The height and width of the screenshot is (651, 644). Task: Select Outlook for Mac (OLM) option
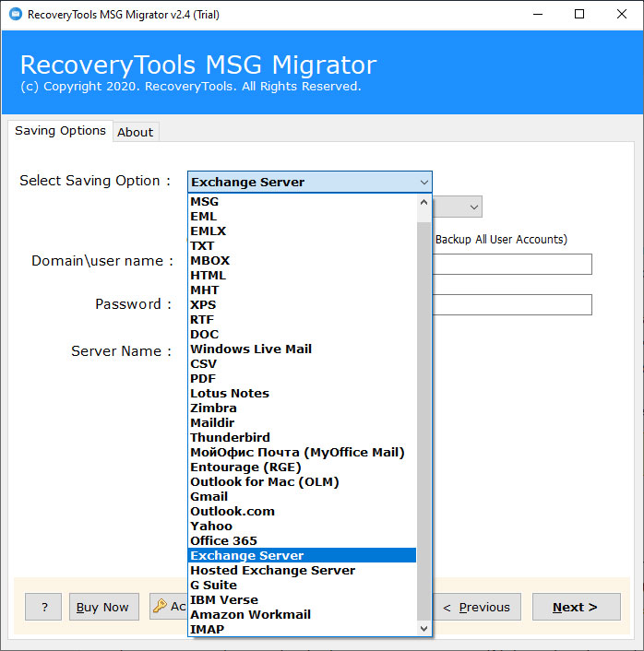[302, 481]
